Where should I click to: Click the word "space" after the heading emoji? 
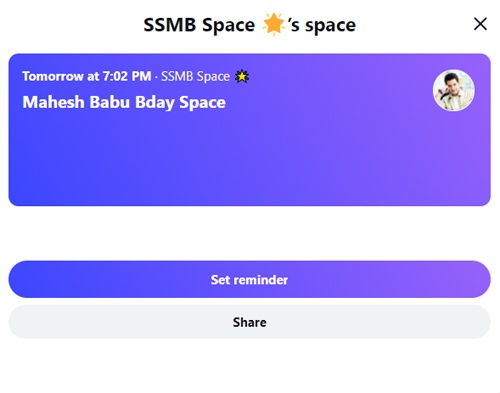pyautogui.click(x=330, y=26)
